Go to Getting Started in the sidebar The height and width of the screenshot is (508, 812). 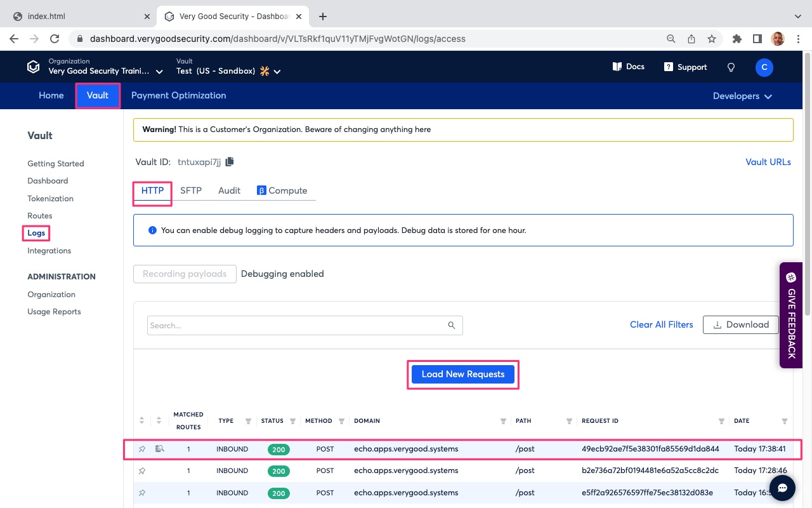[x=56, y=163]
